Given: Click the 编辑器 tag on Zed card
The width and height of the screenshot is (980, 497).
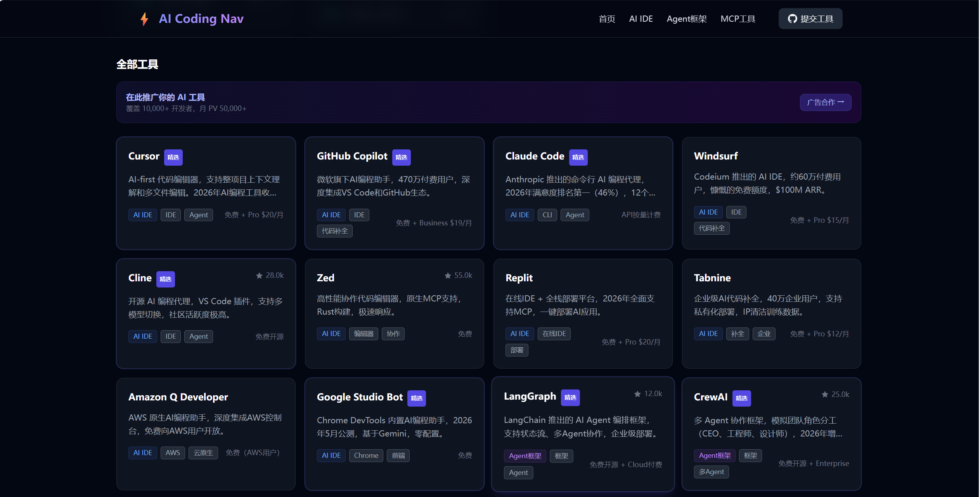Looking at the screenshot, I should [x=364, y=334].
